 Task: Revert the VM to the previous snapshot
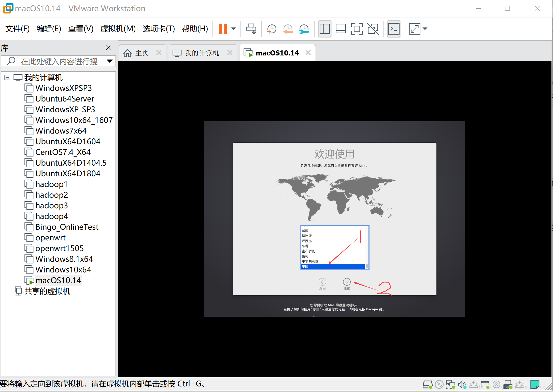pos(288,29)
